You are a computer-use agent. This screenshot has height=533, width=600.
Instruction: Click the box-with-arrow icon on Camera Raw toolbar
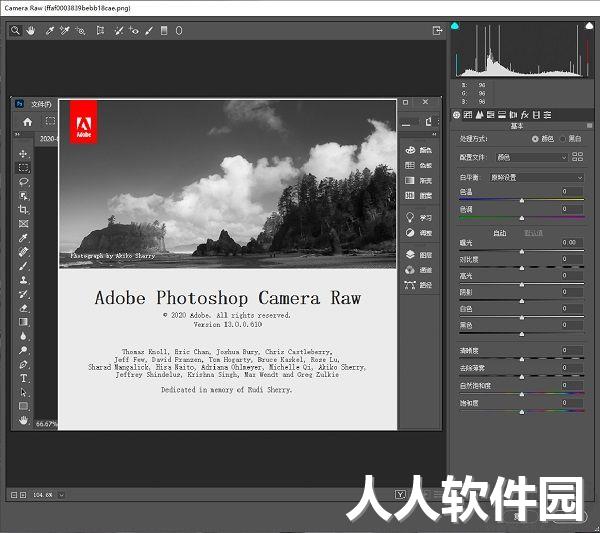437,31
